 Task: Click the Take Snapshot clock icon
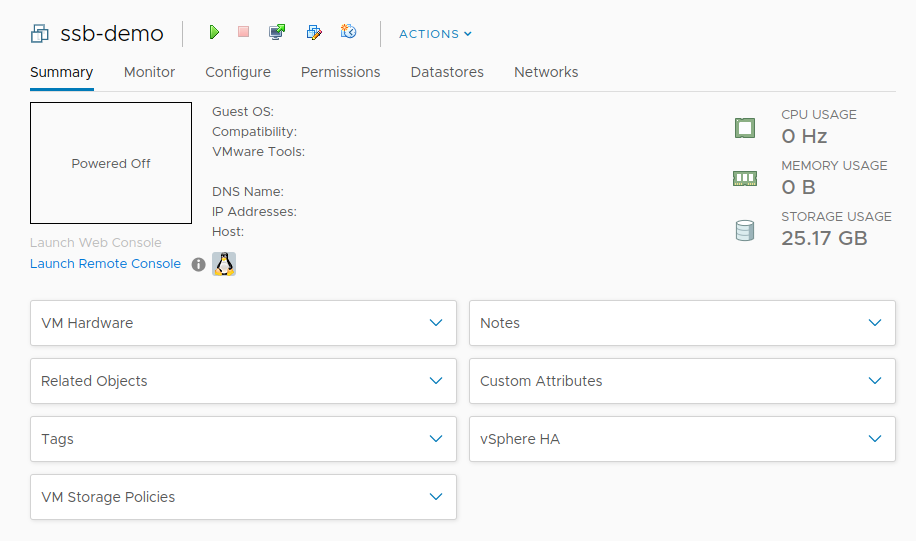point(348,33)
